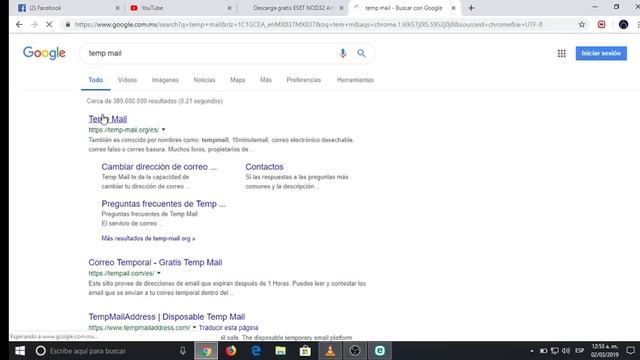Select the Noticias search filter
This screenshot has height=360, width=640.
point(204,80)
